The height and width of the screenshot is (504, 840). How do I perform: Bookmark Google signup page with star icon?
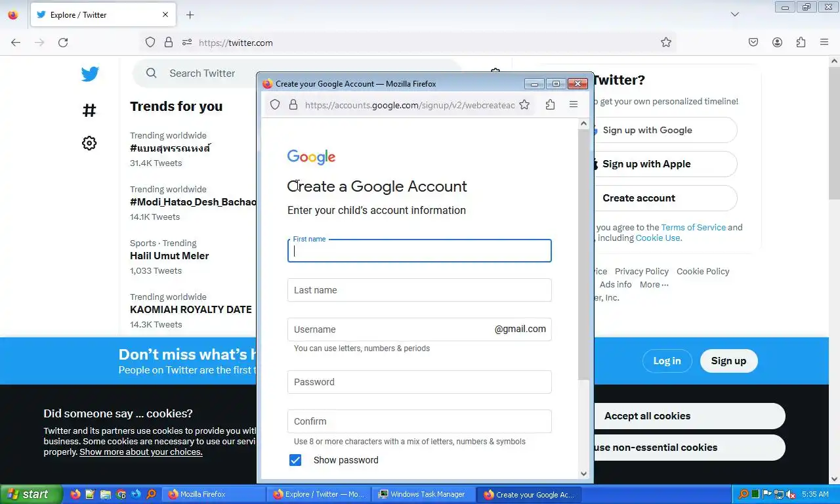point(524,104)
